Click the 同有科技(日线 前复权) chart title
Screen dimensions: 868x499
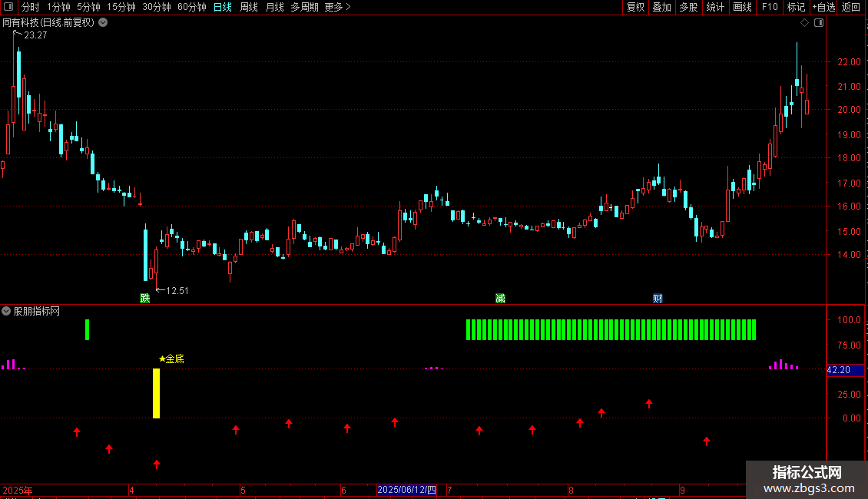pyautogui.click(x=48, y=23)
